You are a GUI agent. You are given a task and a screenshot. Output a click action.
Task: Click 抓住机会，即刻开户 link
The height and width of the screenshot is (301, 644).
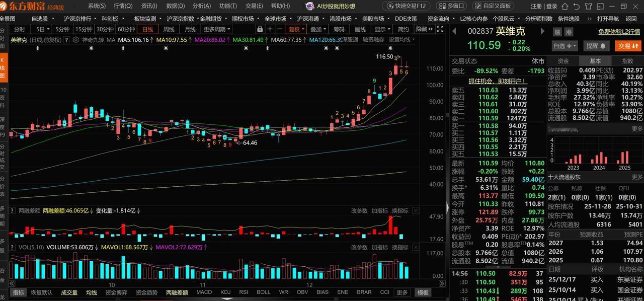point(497,81)
